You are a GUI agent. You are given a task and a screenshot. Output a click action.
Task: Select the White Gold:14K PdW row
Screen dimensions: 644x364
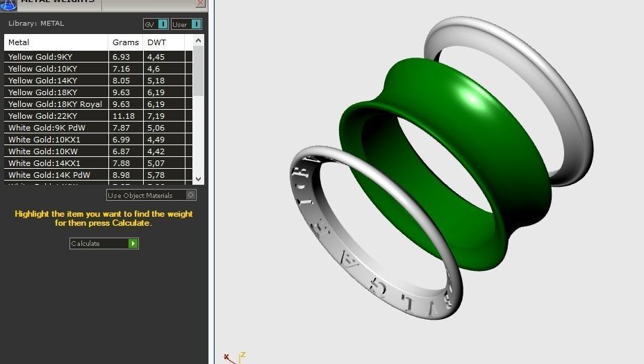click(x=98, y=175)
